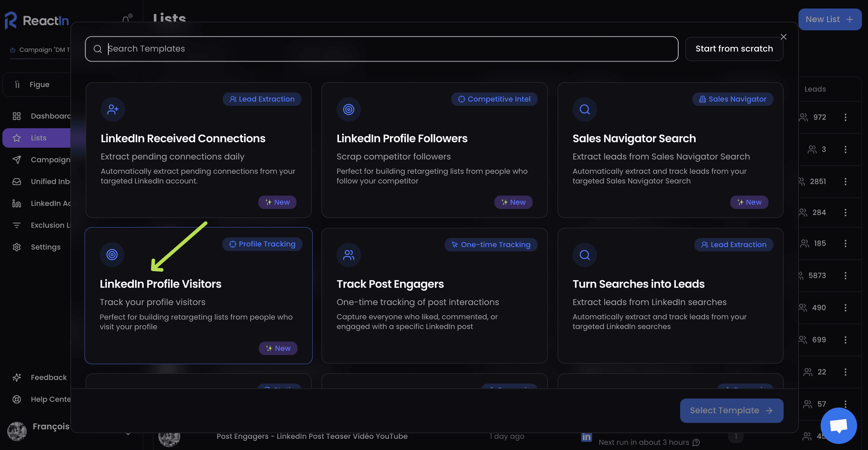This screenshot has width=868, height=450.
Task: Click the LinkedIn Profile Visitors target icon
Action: [112, 255]
